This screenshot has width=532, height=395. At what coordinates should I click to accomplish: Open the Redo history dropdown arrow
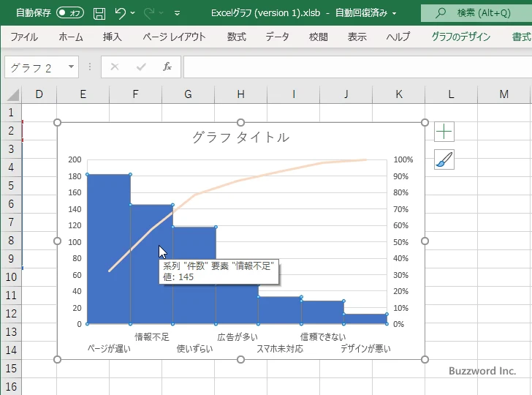(161, 13)
